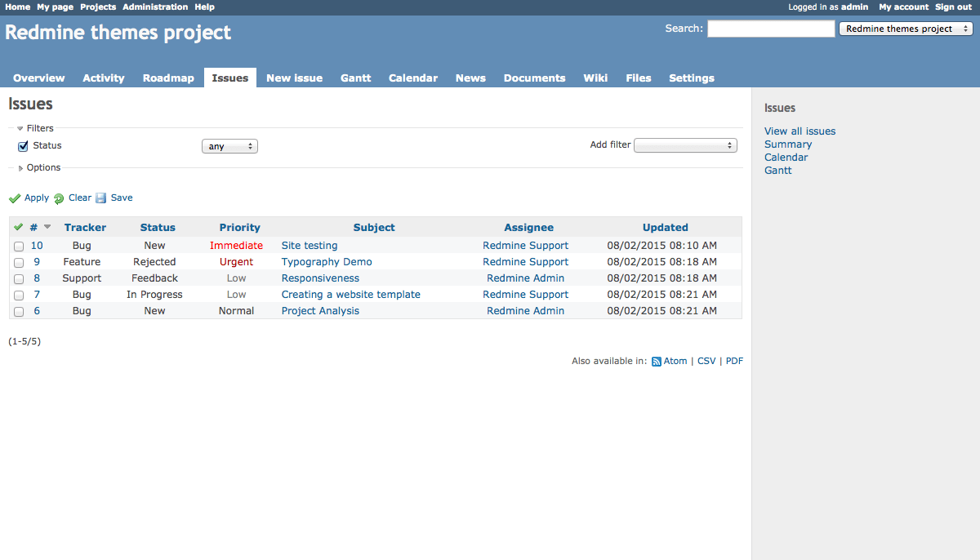
Task: Click the Atom feed icon
Action: (657, 362)
